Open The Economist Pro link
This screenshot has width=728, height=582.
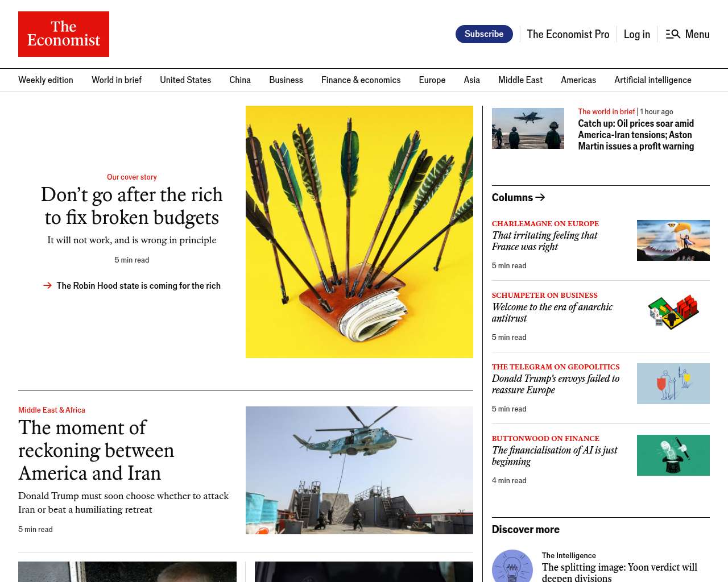coord(568,34)
